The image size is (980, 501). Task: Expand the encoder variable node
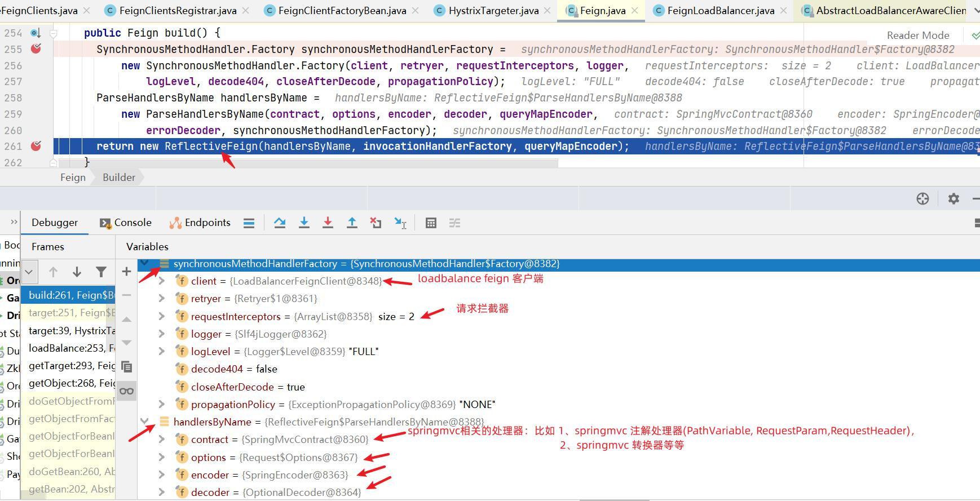(162, 475)
